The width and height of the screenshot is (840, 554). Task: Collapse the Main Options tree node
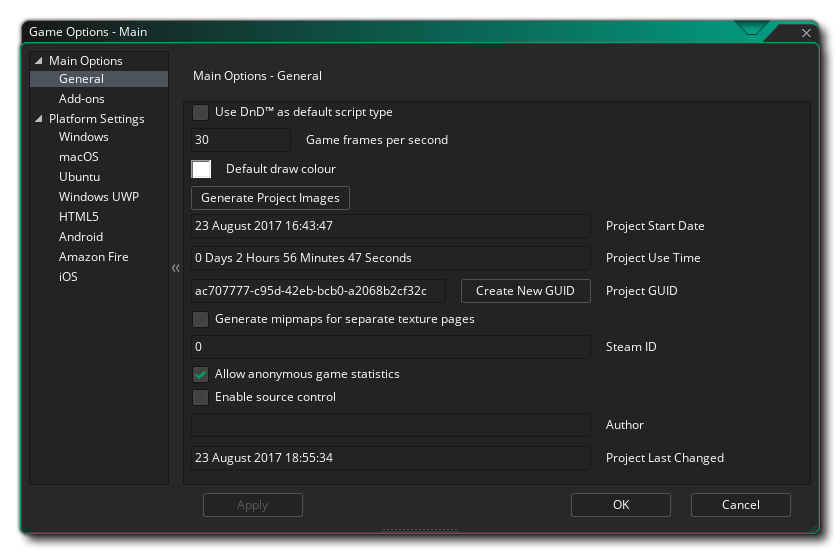39,61
